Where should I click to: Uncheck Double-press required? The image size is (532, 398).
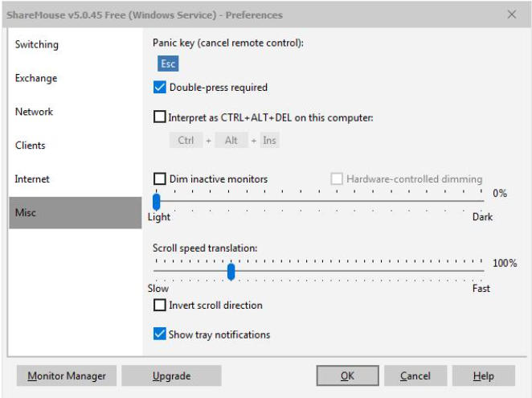pos(159,88)
